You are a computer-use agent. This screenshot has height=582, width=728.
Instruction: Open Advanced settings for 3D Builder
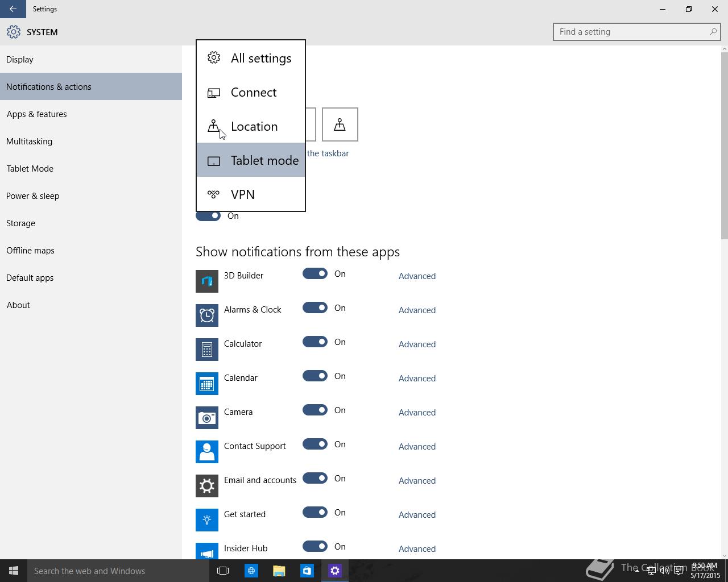click(x=417, y=276)
